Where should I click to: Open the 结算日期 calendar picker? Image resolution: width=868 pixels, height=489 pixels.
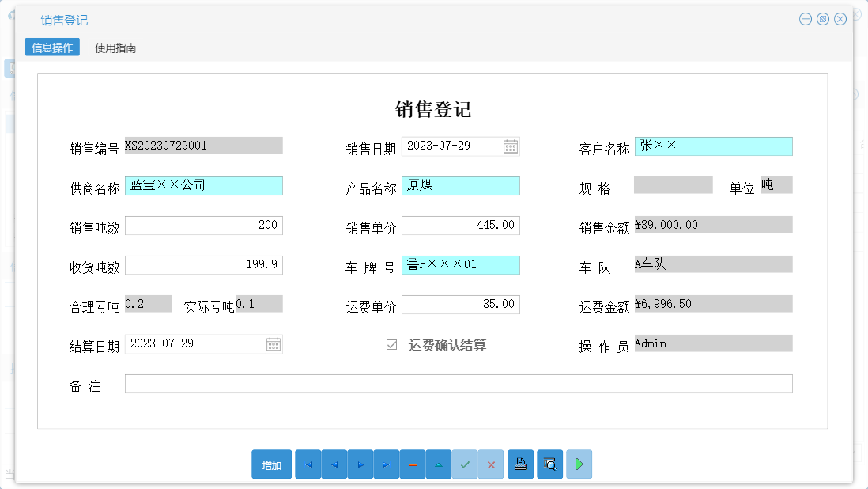[x=274, y=343]
